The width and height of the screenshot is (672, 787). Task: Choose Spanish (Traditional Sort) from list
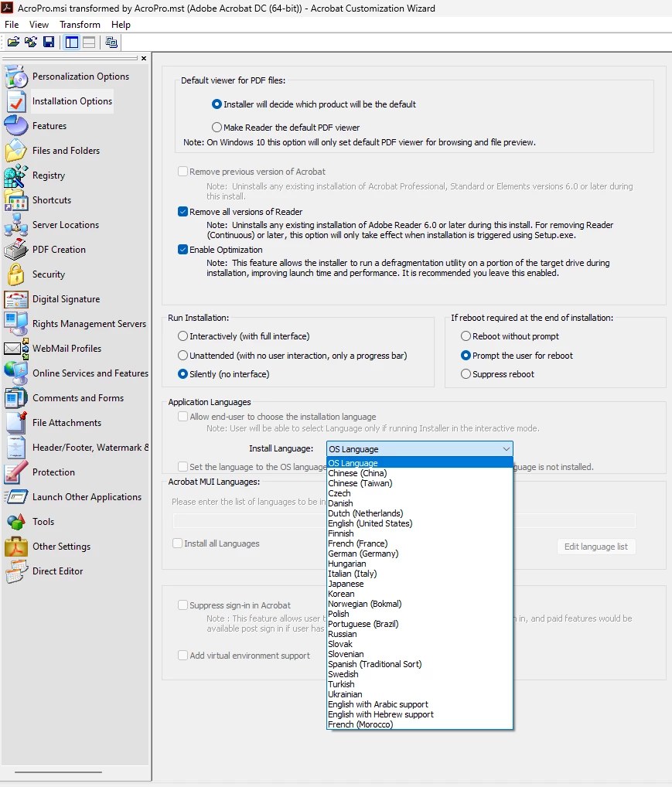pos(420,664)
